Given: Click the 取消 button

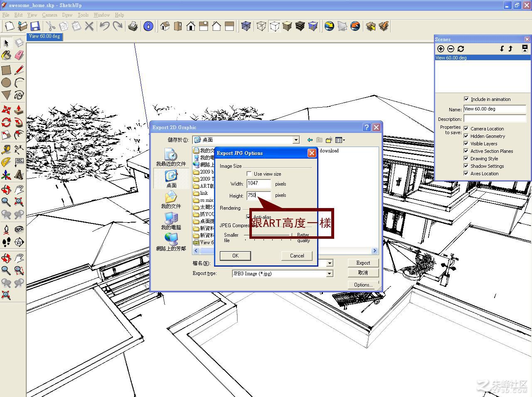Looking at the screenshot, I should [363, 273].
